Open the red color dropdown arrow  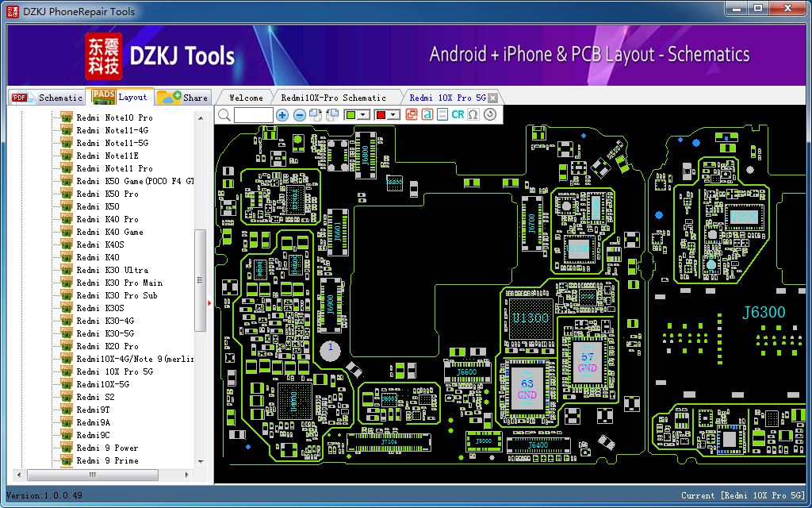[x=393, y=115]
